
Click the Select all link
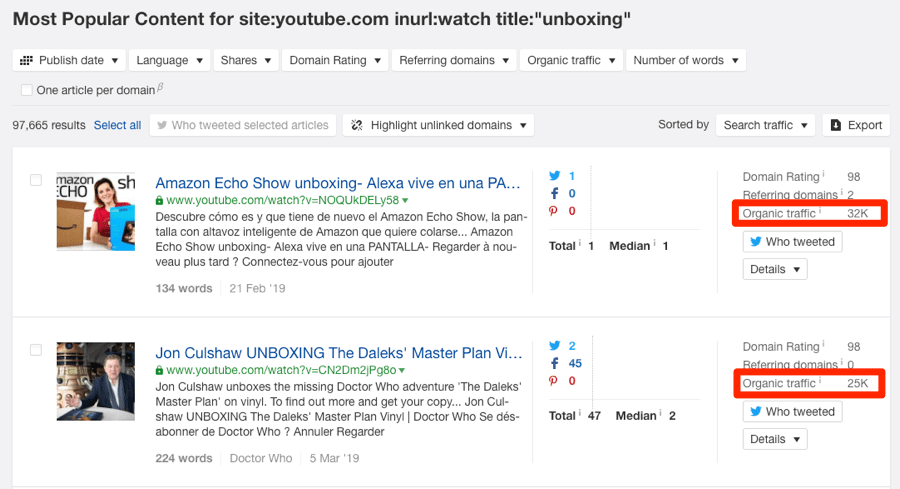[117, 125]
